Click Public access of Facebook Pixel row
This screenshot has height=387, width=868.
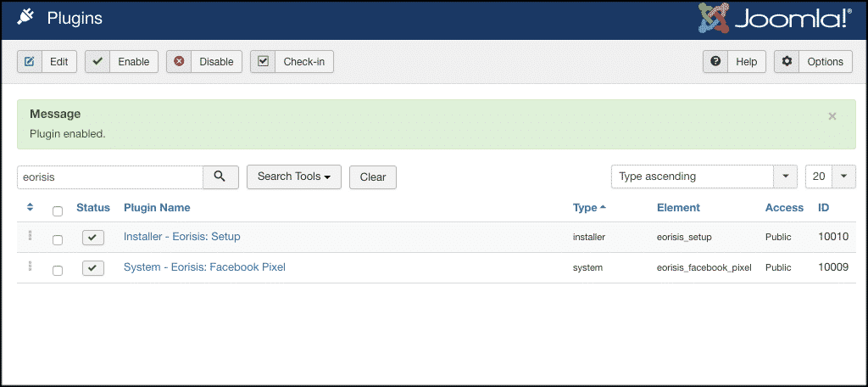pos(778,268)
